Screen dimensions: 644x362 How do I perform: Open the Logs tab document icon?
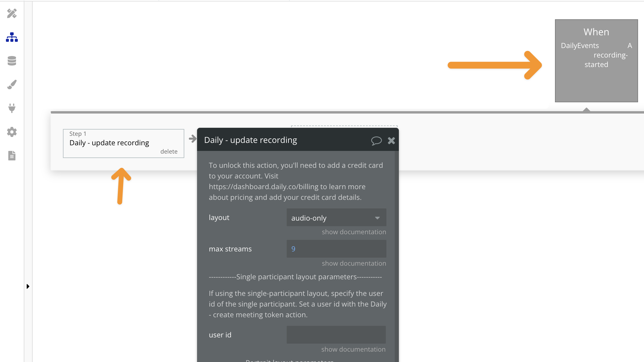tap(12, 156)
